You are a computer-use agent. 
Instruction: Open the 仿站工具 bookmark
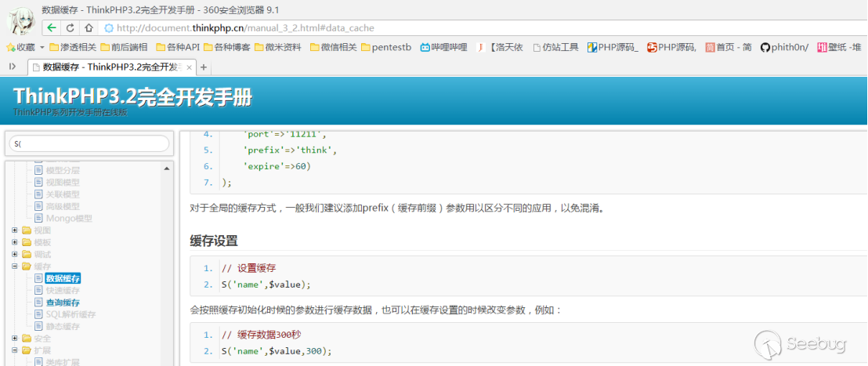(555, 47)
